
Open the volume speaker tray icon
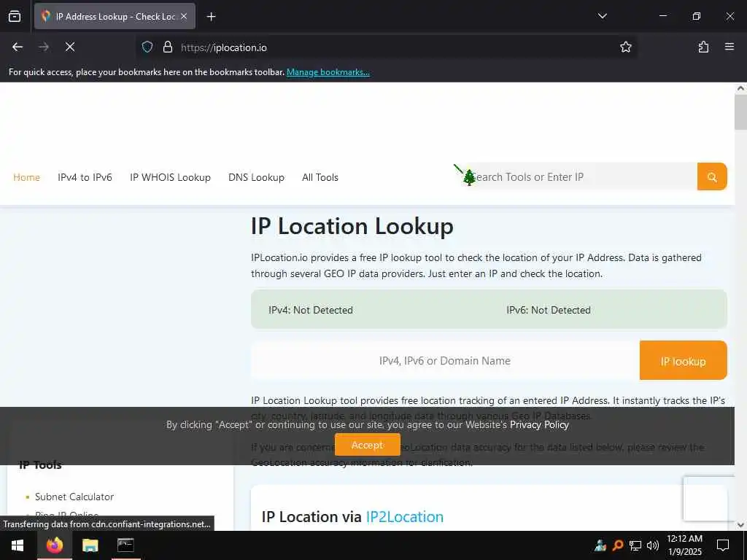point(652,545)
